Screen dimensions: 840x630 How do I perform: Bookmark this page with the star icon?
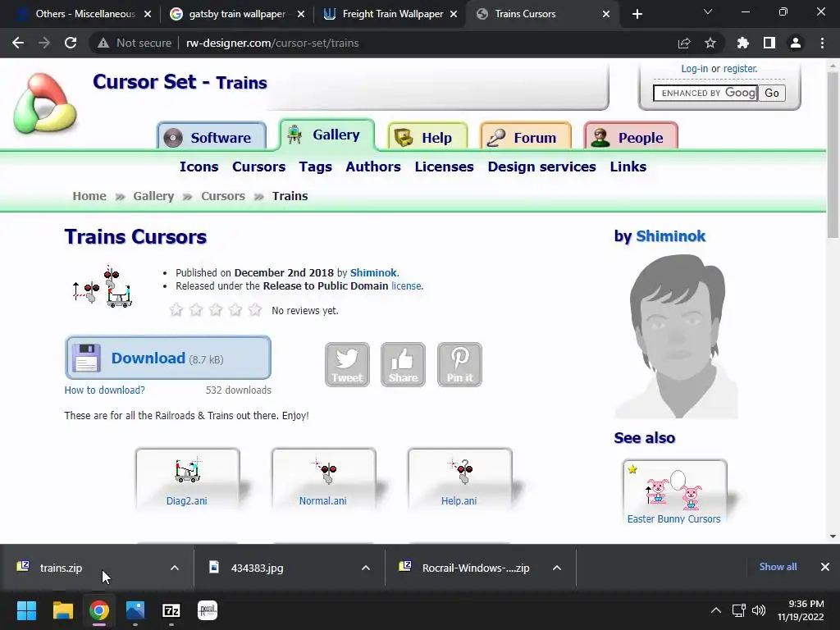(x=710, y=43)
